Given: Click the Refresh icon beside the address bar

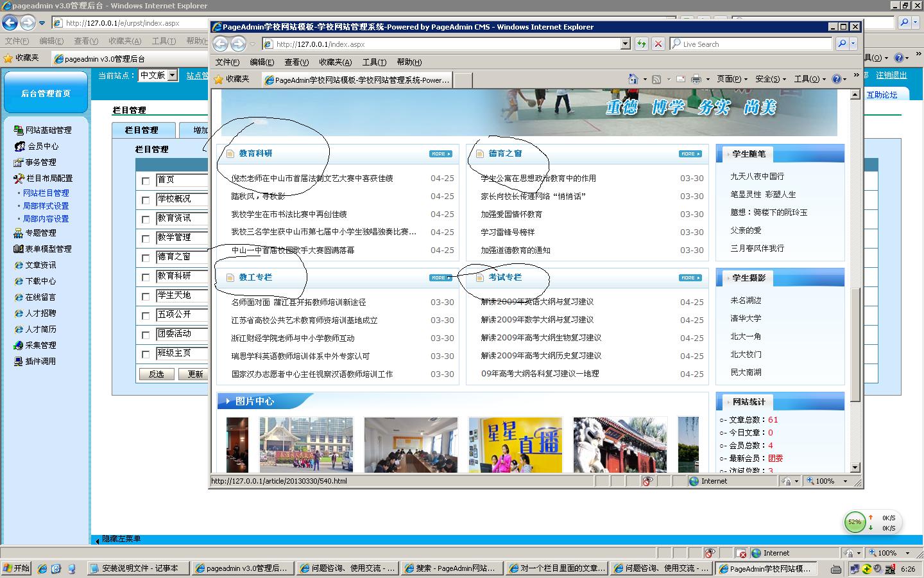Looking at the screenshot, I should pyautogui.click(x=641, y=44).
